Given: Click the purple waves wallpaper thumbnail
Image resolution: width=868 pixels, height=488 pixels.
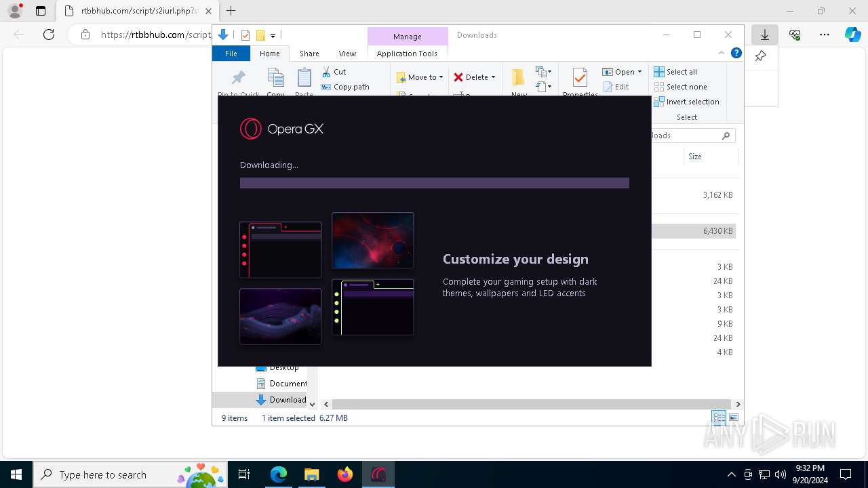Looking at the screenshot, I should [x=281, y=317].
